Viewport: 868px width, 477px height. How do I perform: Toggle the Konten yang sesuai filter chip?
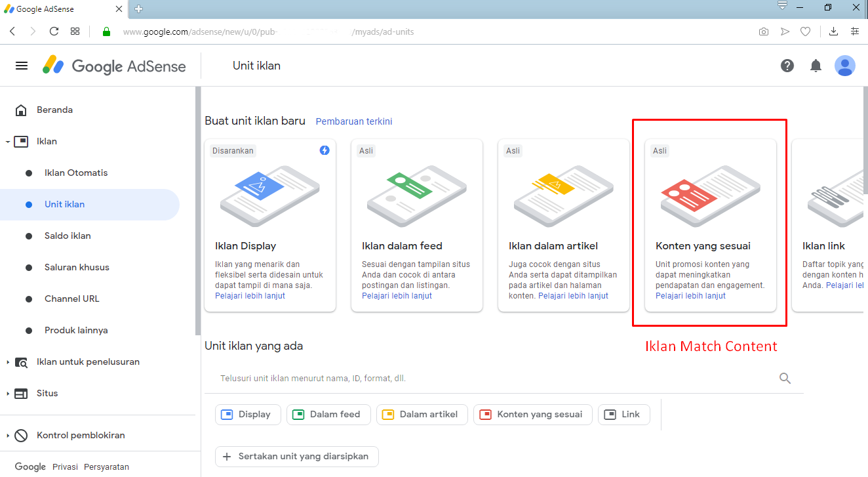532,414
